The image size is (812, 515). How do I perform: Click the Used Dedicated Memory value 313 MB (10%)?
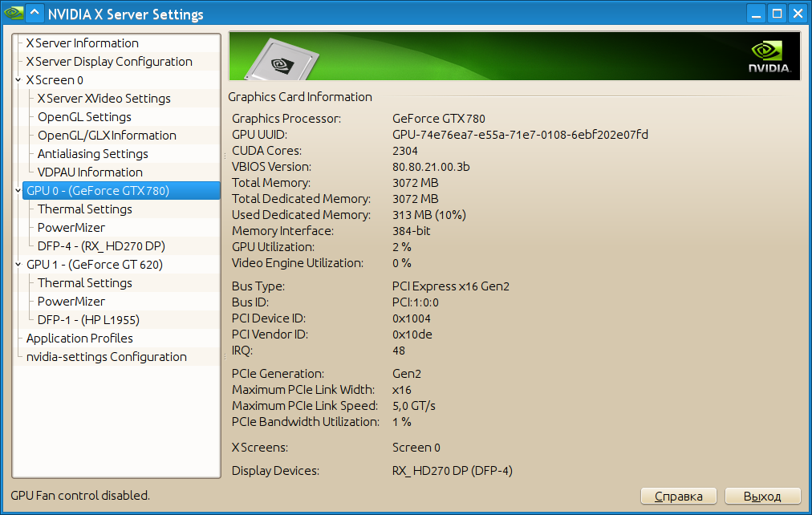[x=428, y=215]
